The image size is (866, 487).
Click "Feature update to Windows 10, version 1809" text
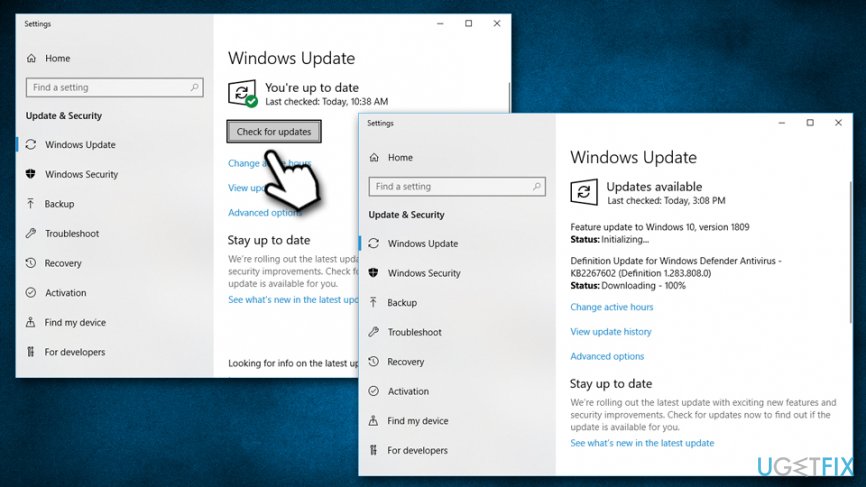[x=659, y=227]
